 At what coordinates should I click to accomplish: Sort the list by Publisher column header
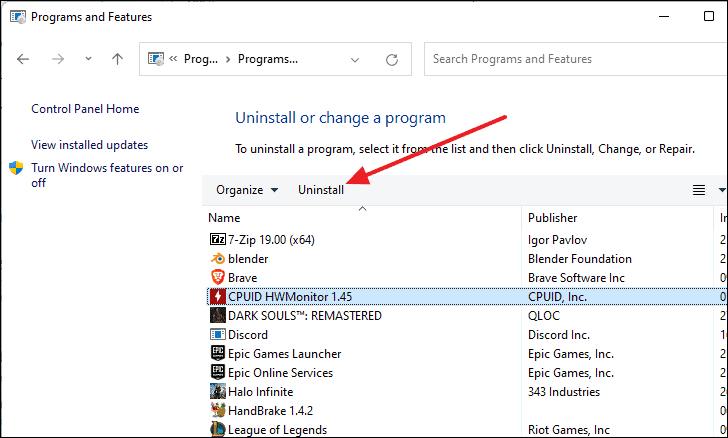552,218
